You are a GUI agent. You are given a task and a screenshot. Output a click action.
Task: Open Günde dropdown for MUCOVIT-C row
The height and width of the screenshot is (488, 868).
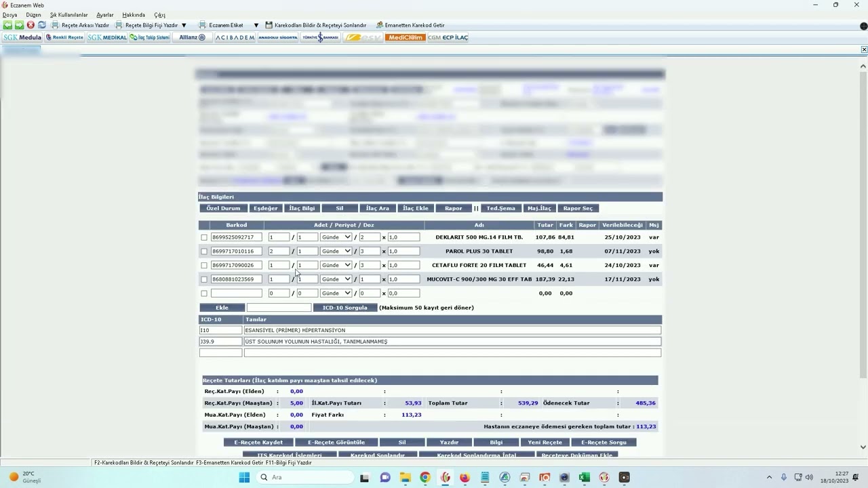coord(336,279)
